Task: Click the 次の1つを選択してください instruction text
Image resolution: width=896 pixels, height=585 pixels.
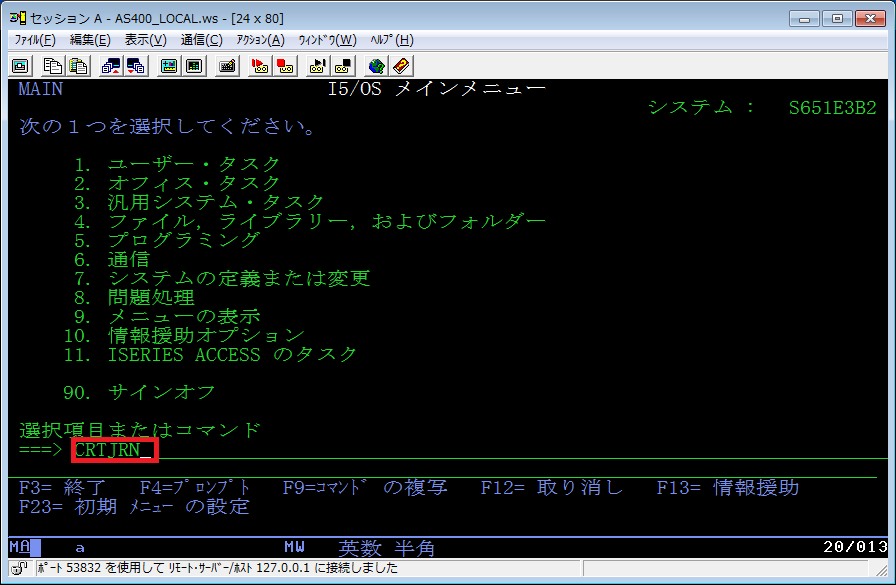Action: (x=167, y=126)
